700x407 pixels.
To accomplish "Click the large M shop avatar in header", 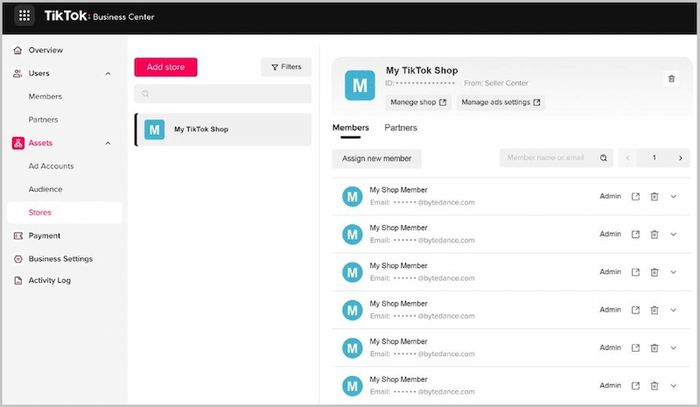I will (x=360, y=85).
